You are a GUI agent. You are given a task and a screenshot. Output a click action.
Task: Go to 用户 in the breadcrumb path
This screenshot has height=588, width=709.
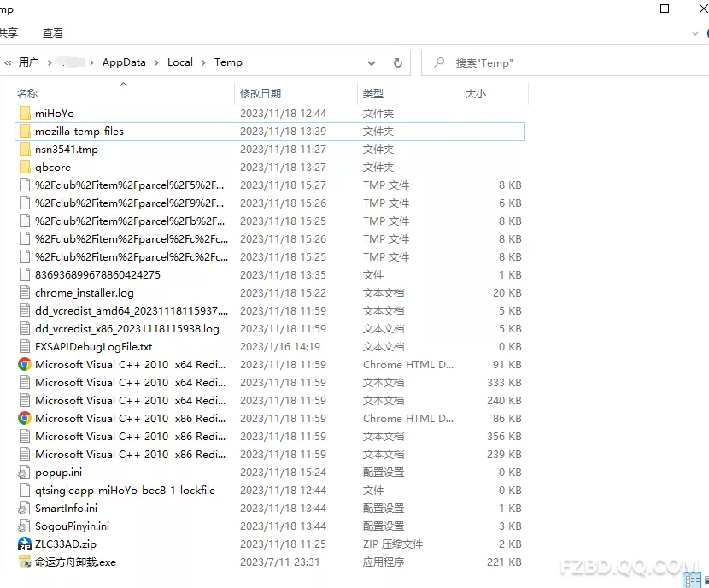tap(28, 62)
